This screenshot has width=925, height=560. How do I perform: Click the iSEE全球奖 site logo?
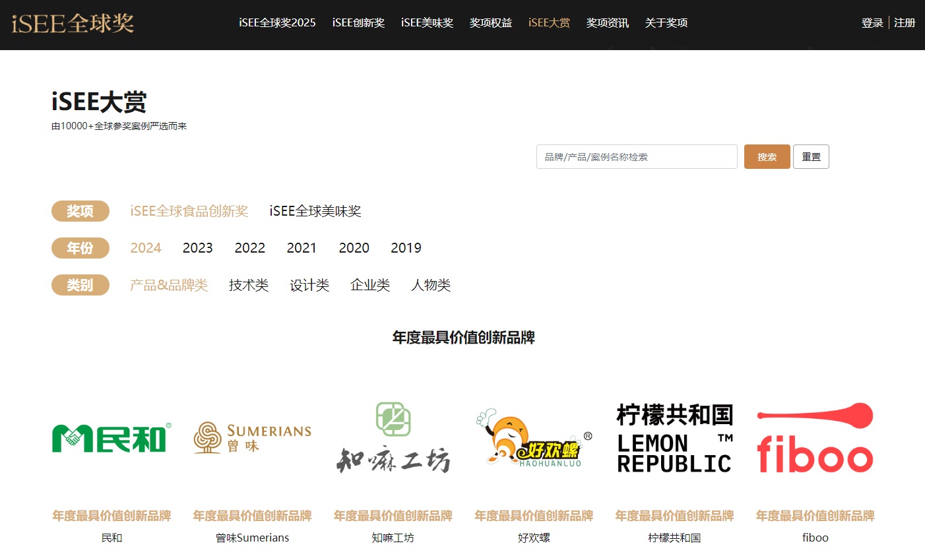(x=73, y=23)
